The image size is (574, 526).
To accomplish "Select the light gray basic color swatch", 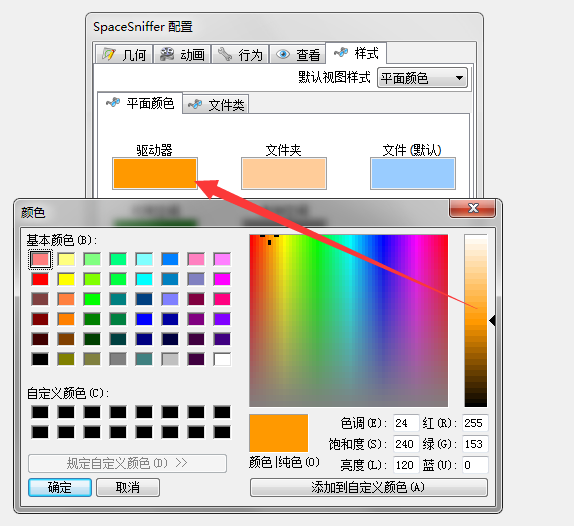I will 170,359.
